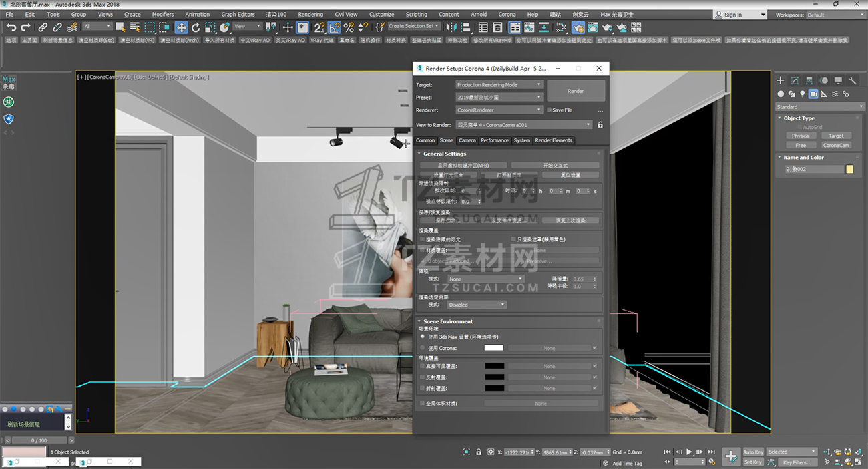
Task: Check the '渲染隐藏的灯光' option
Action: (x=422, y=239)
